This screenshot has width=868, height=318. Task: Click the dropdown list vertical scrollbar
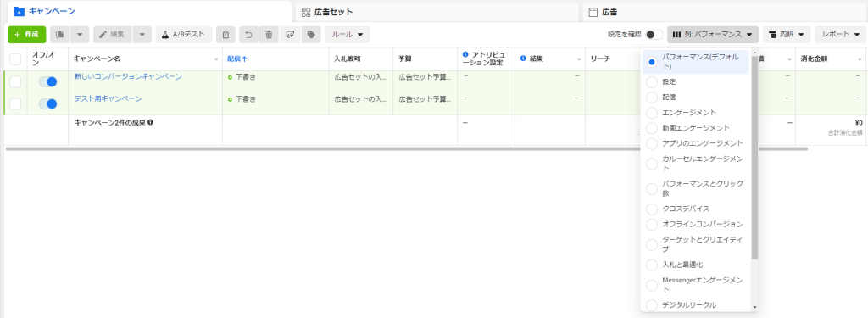tap(754, 158)
